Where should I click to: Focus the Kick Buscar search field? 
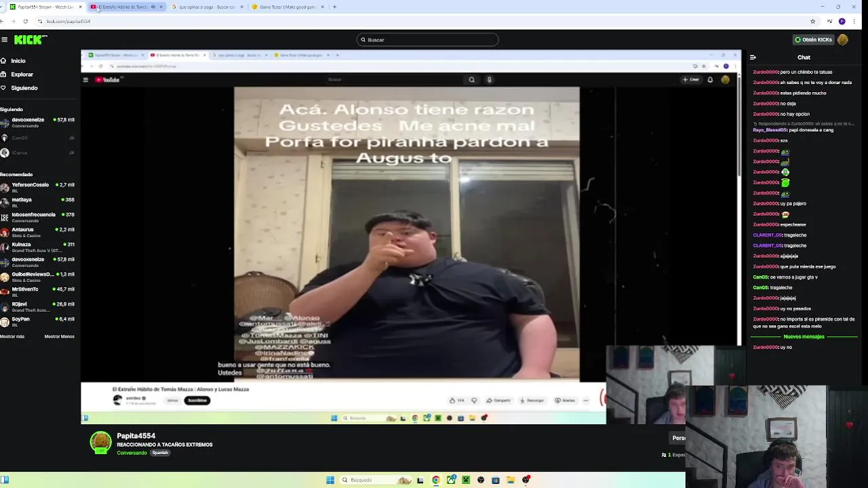[x=427, y=40]
